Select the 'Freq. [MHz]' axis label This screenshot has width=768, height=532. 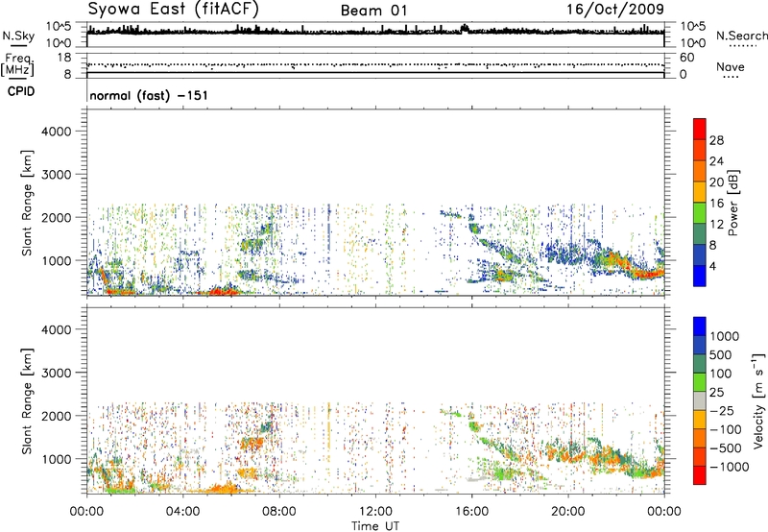pos(18,65)
